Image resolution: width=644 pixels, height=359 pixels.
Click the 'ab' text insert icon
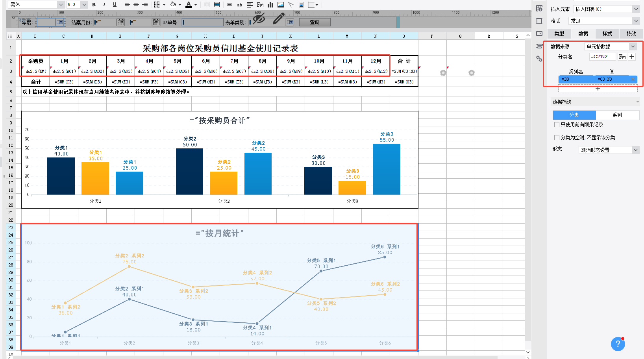(x=240, y=5)
